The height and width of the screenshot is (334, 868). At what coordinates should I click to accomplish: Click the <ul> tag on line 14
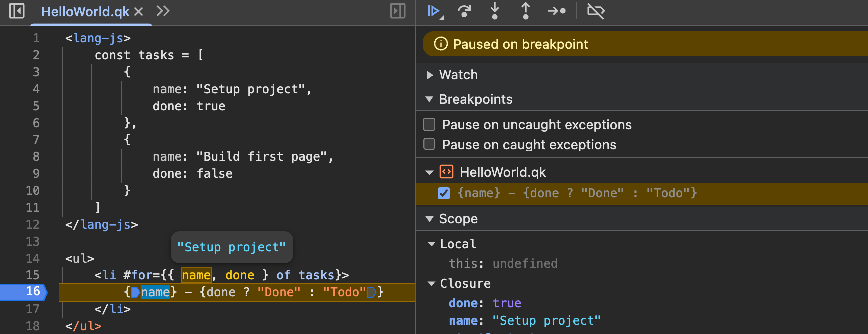coord(80,258)
